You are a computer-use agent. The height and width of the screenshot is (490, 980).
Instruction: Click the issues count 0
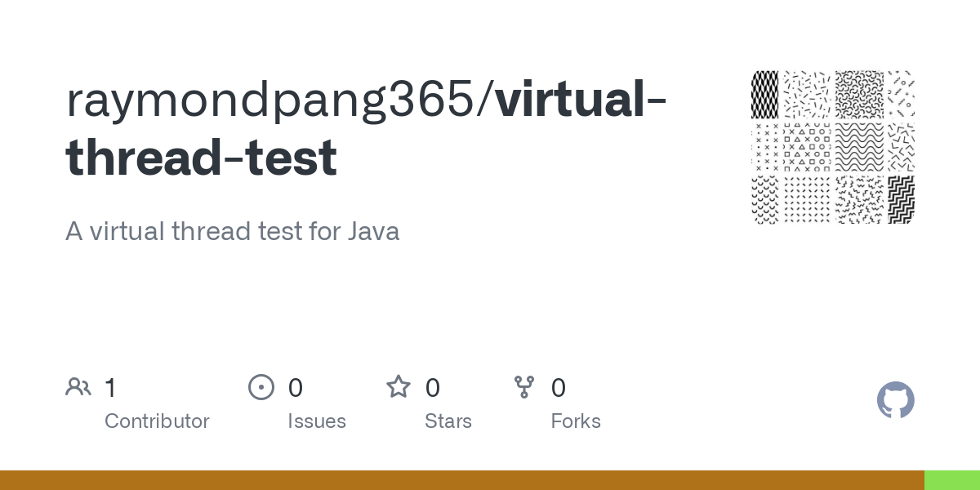coord(296,388)
